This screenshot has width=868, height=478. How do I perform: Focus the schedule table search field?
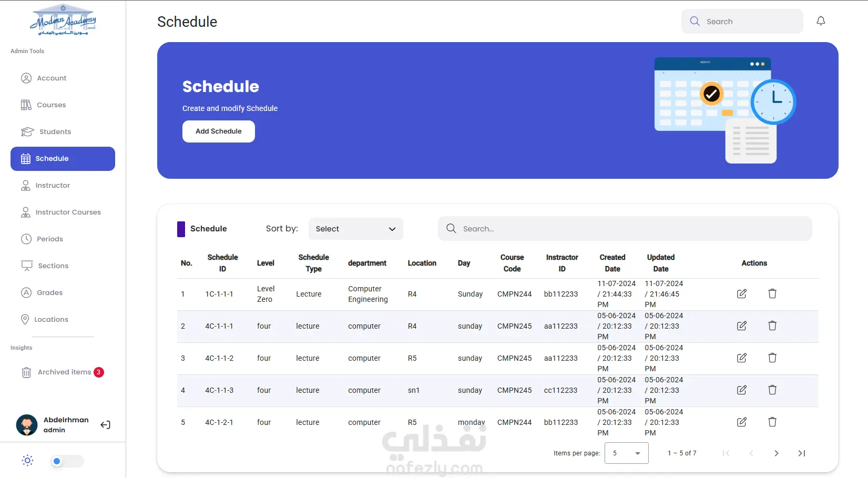pyautogui.click(x=625, y=229)
